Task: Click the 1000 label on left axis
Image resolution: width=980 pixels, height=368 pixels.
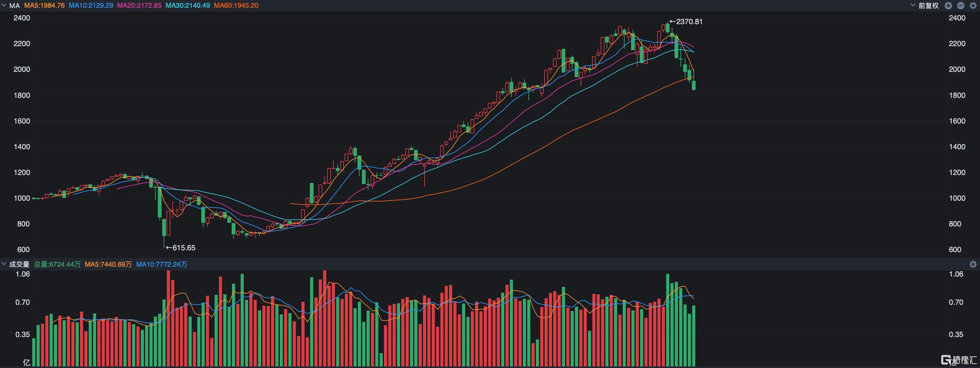Action: click(22, 198)
